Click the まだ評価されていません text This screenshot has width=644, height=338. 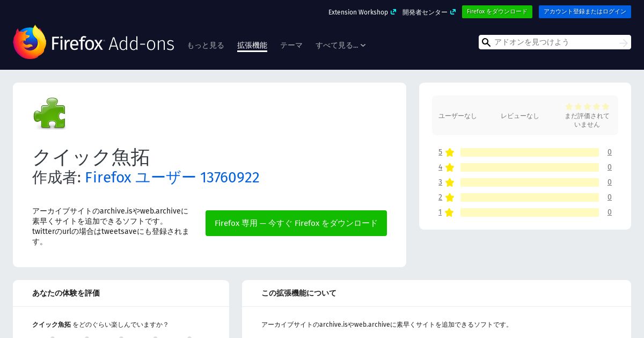click(x=587, y=120)
